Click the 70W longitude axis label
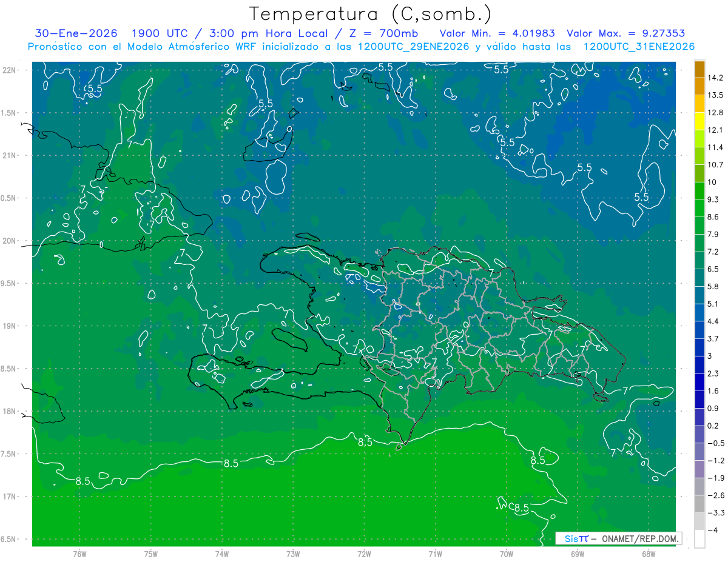Viewport: 728px width, 562px height. (x=506, y=554)
